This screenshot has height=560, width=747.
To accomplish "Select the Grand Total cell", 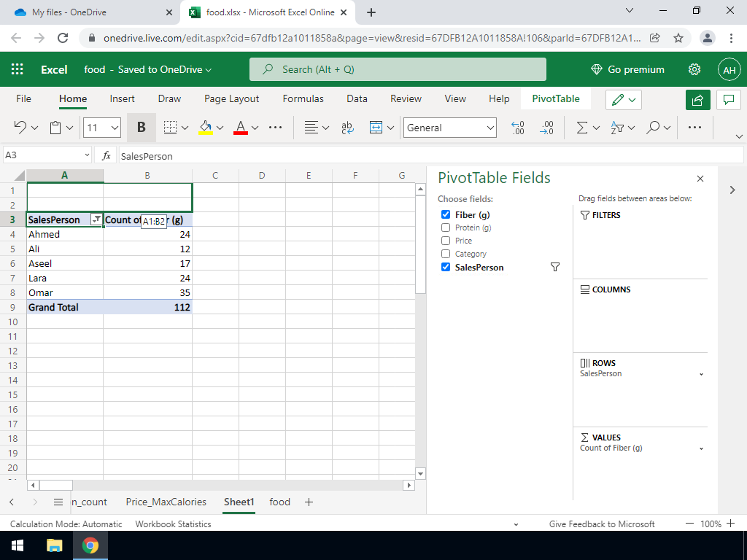I will click(65, 307).
